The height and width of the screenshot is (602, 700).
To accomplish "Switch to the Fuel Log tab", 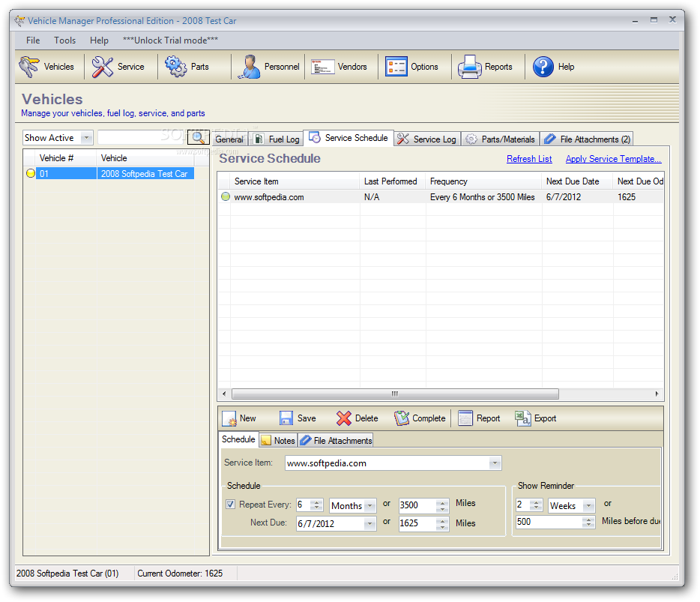I will (277, 139).
